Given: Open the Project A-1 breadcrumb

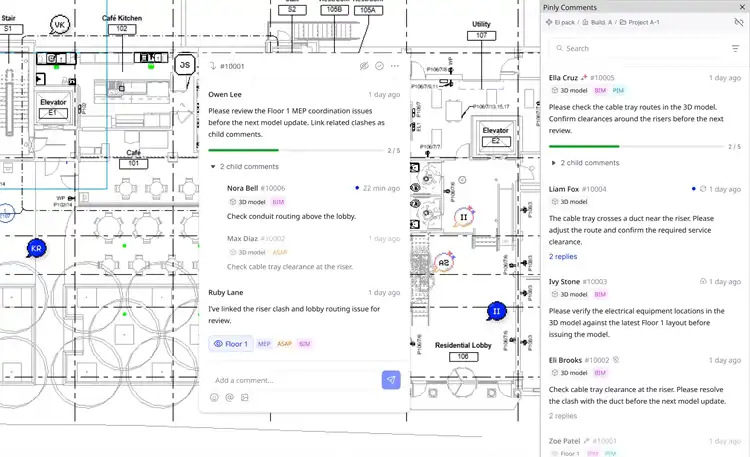Looking at the screenshot, I should click(x=640, y=22).
